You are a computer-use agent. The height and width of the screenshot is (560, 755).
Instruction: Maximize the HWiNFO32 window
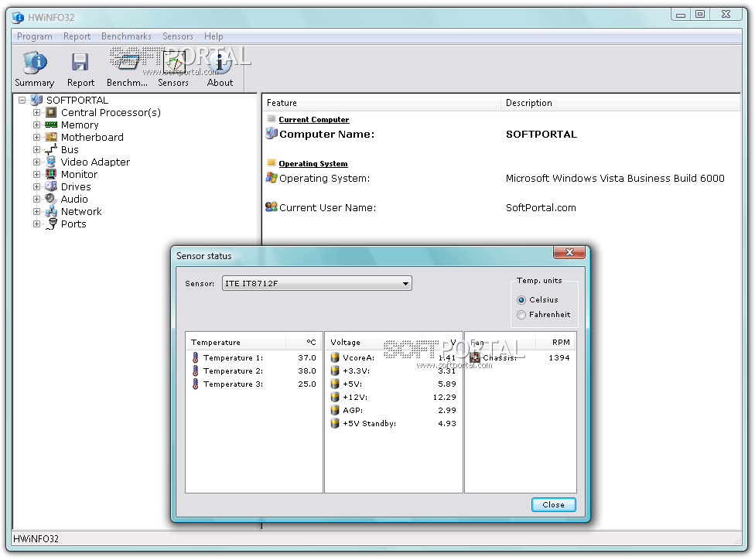click(700, 15)
